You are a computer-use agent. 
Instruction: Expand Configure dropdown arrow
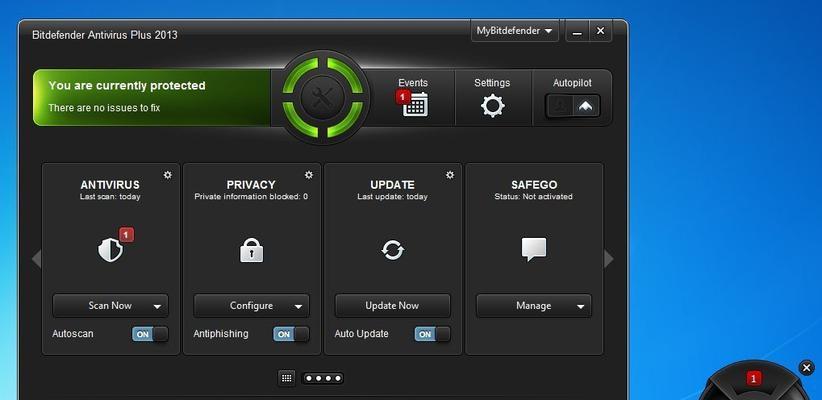(298, 307)
